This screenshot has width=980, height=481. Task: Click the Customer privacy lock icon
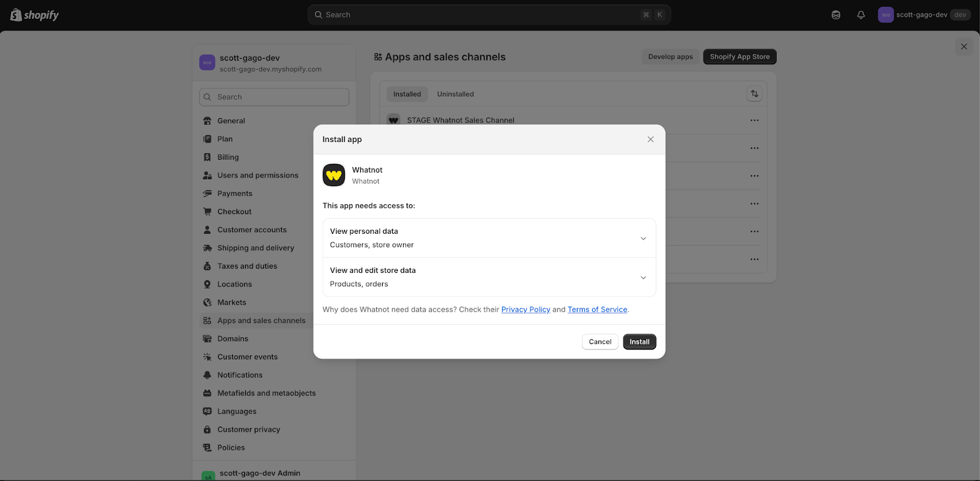pos(207,430)
